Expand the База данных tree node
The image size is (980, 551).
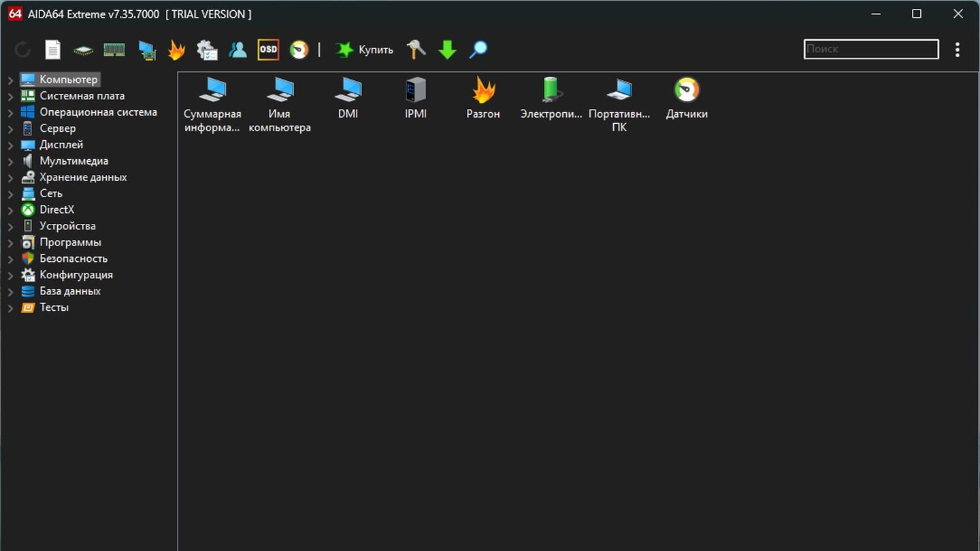(x=10, y=293)
